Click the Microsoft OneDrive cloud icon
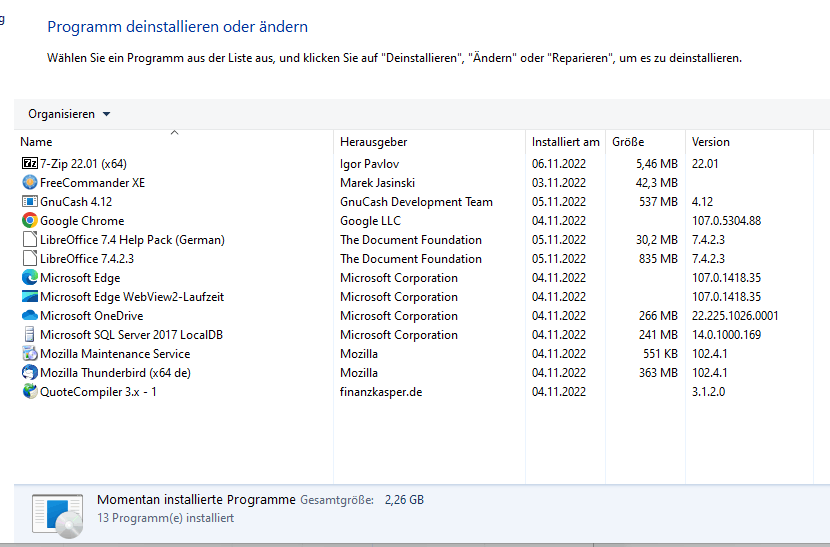The width and height of the screenshot is (830, 547). [x=30, y=316]
